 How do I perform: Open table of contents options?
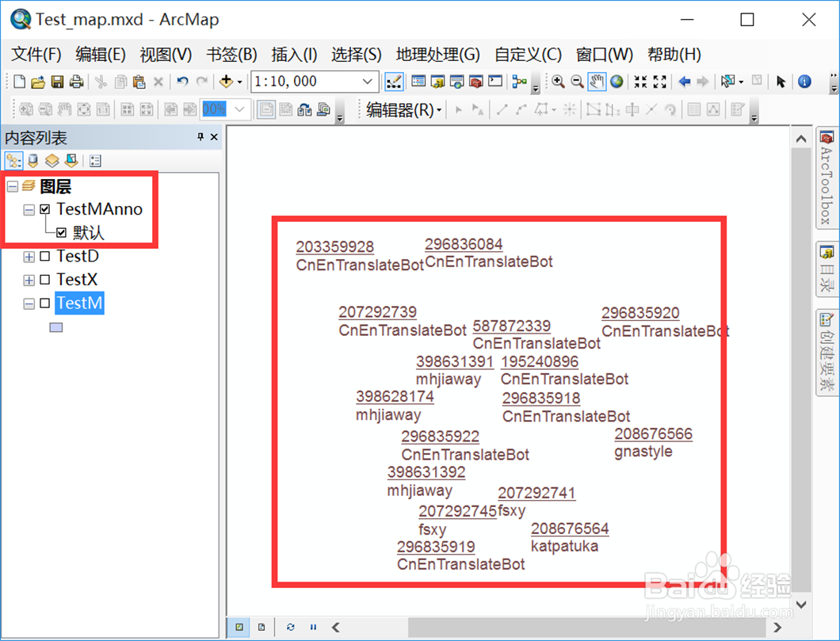(95, 161)
